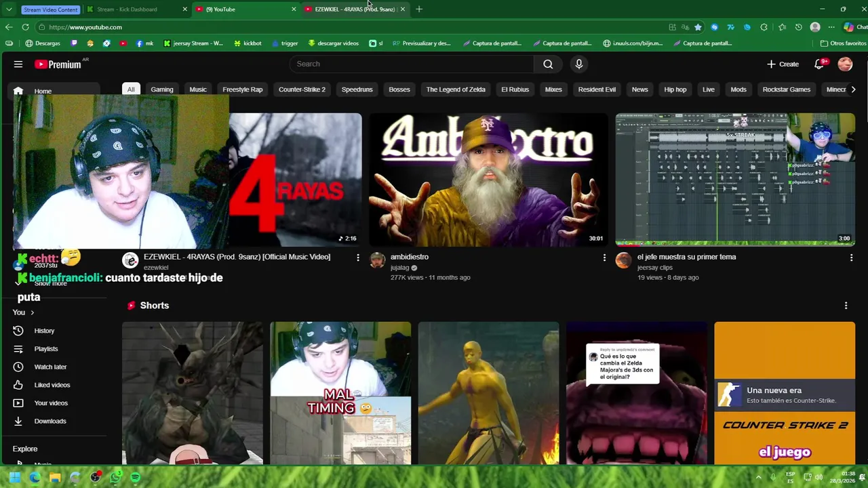Open the account avatar menu
Image resolution: width=868 pixels, height=488 pixels.
(845, 64)
